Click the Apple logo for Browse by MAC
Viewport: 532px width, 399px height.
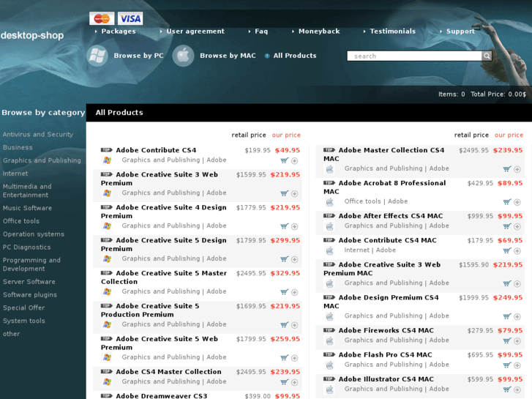(183, 56)
